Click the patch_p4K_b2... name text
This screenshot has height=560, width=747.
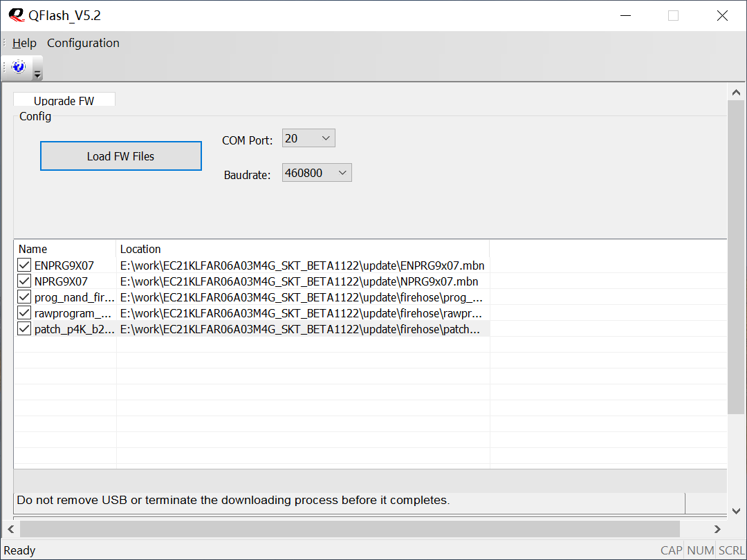[x=74, y=329]
